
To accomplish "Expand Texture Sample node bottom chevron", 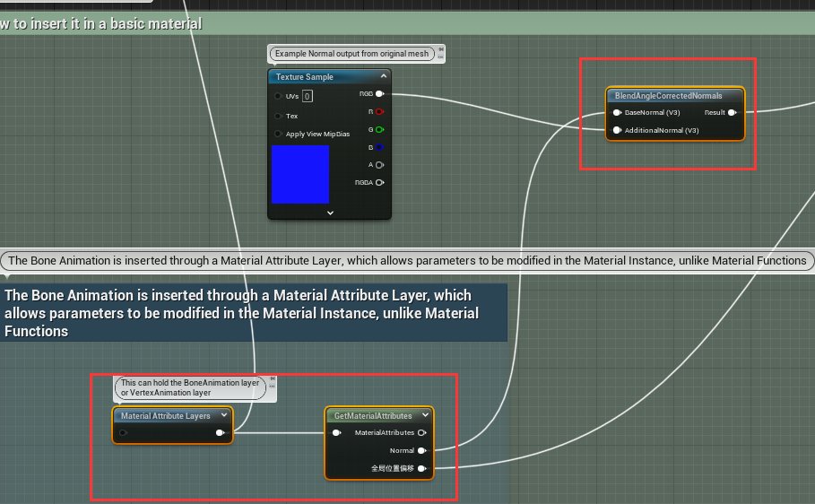I will tap(330, 213).
